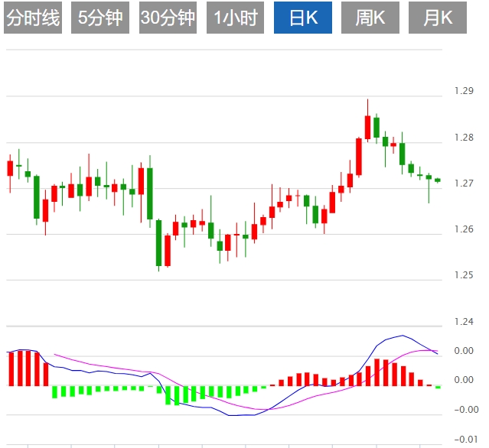Select the active 日K tab
Viewport: 489px width, 448px height.
coord(304,18)
